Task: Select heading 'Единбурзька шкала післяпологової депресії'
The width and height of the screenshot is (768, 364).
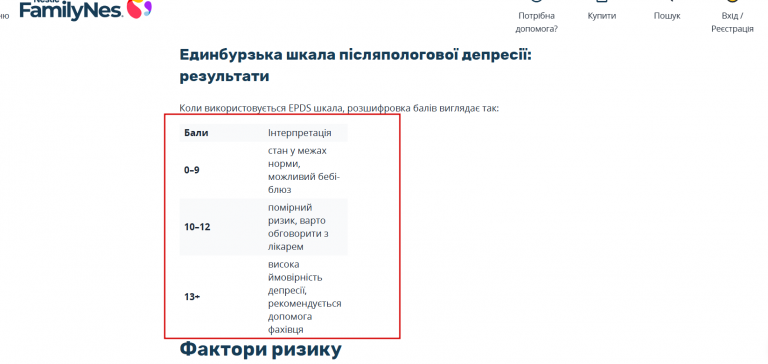Action: pyautogui.click(x=355, y=65)
